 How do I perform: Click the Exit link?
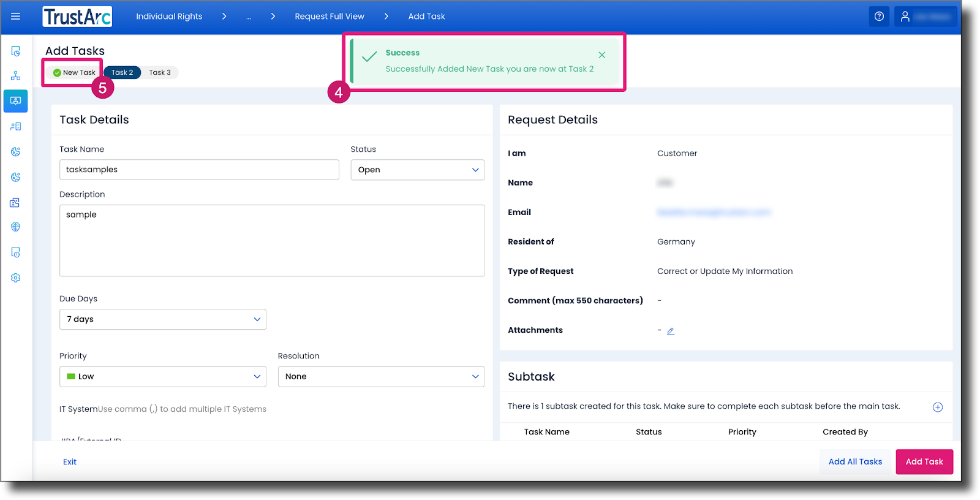70,462
